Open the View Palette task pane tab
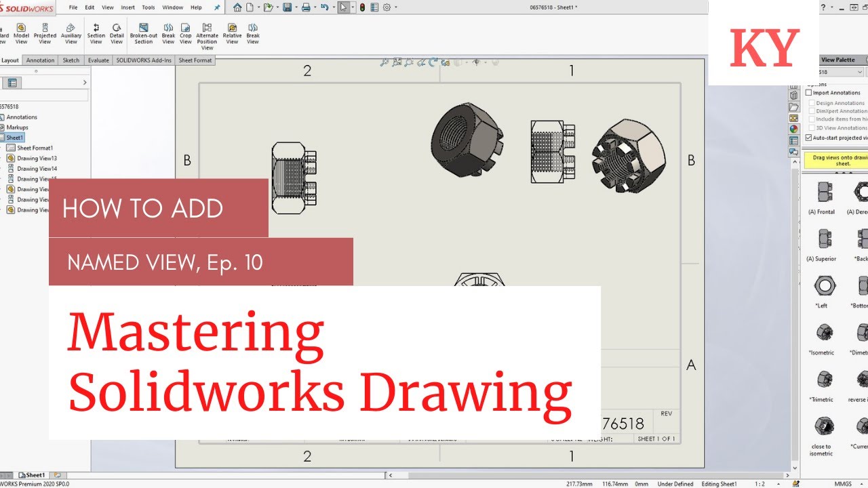868x488 pixels. tap(793, 118)
